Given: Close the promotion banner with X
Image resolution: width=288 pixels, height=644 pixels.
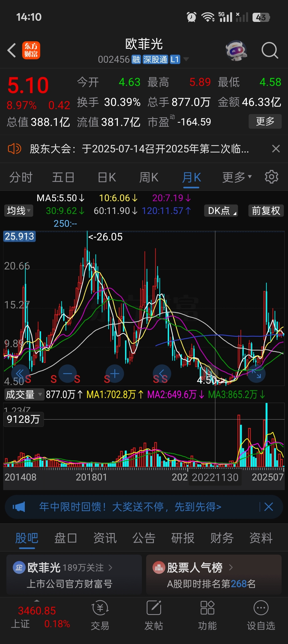Looking at the screenshot, I should point(268,507).
